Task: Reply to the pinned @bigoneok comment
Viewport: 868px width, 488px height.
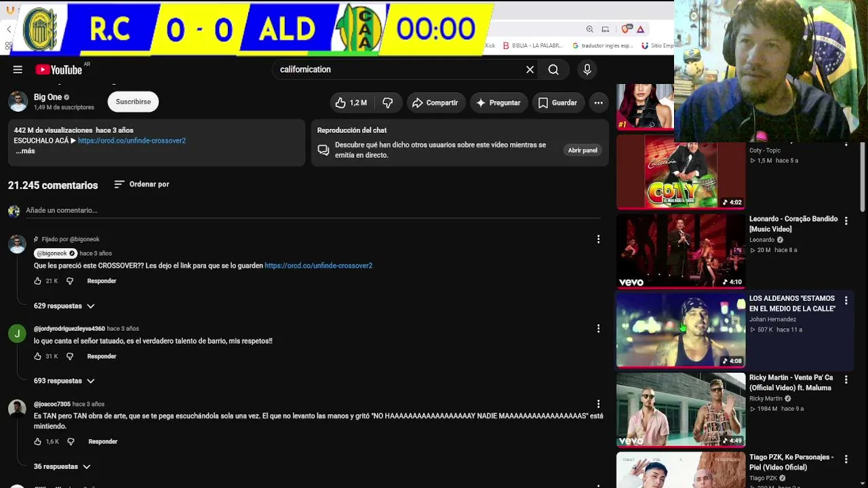Action: (x=102, y=281)
